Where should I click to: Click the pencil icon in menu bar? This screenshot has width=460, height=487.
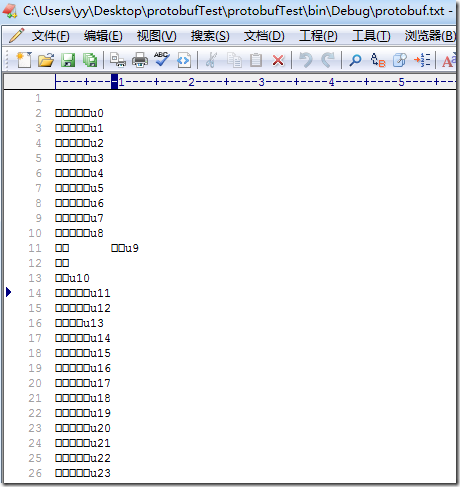coord(16,35)
